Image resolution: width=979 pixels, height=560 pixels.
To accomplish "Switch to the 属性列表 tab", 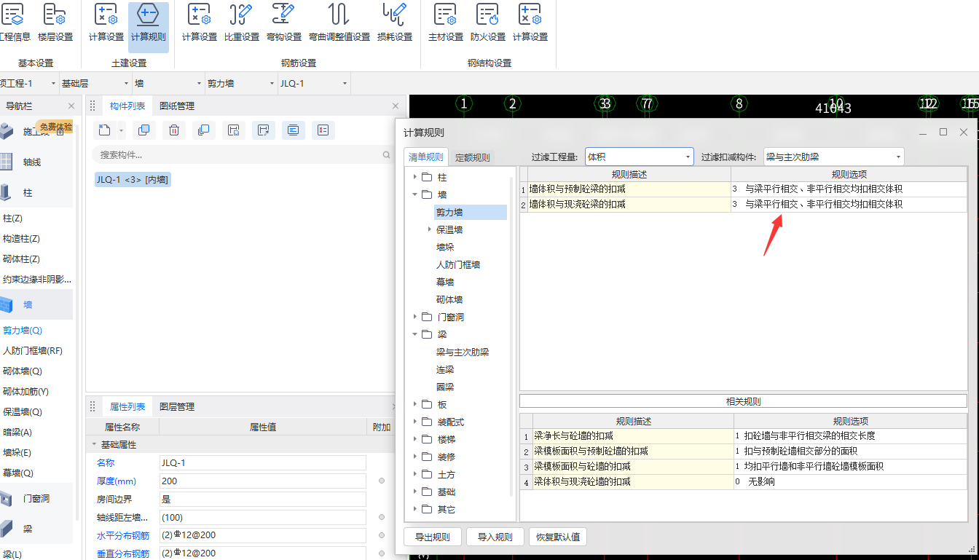I will coord(127,407).
